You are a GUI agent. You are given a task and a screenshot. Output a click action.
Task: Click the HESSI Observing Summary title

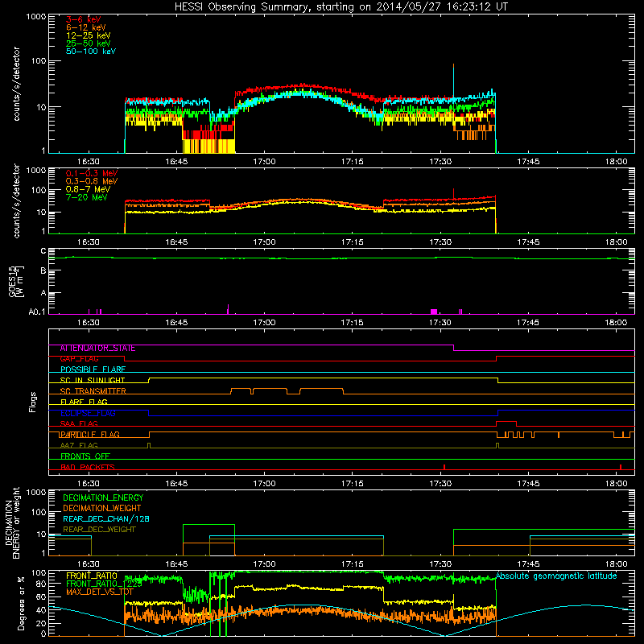341,6
